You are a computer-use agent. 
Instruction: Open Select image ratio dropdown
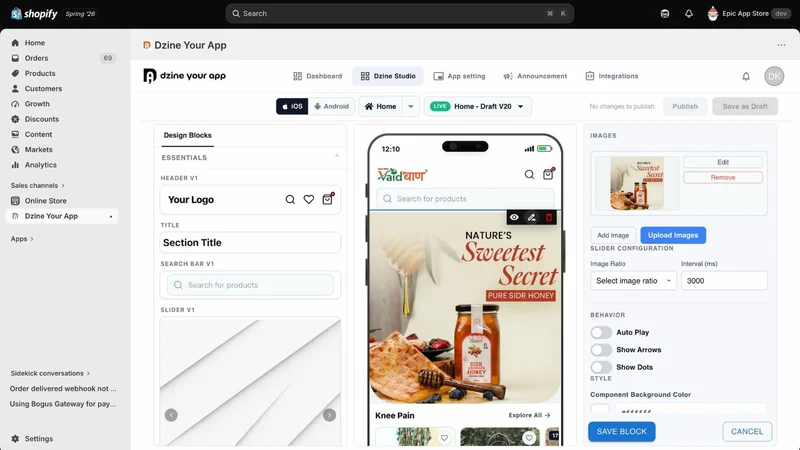click(633, 281)
